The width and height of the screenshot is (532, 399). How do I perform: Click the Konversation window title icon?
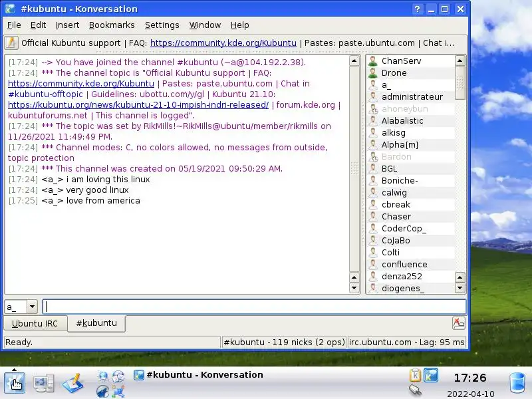coord(10,9)
